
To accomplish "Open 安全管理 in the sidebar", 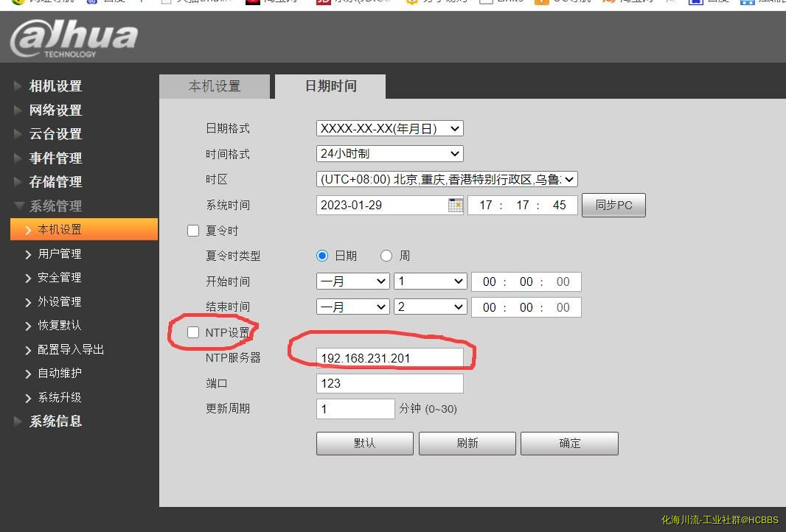I will click(x=59, y=278).
